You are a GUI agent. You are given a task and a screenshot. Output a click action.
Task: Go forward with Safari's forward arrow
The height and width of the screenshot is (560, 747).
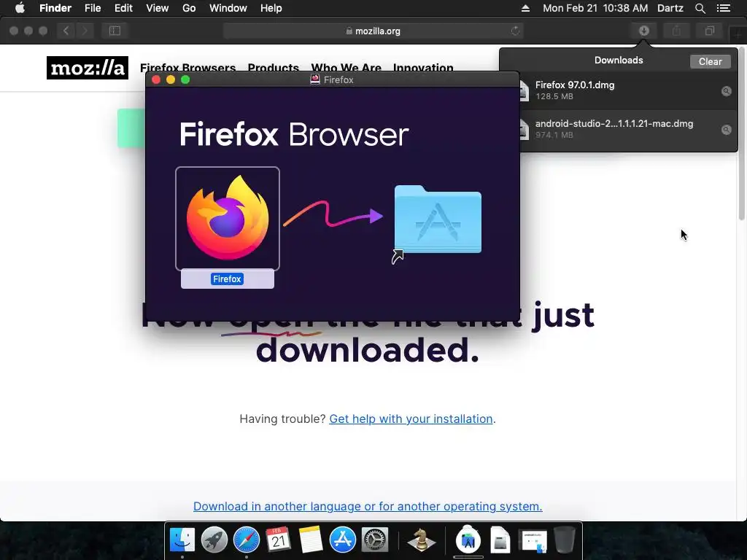pos(85,31)
